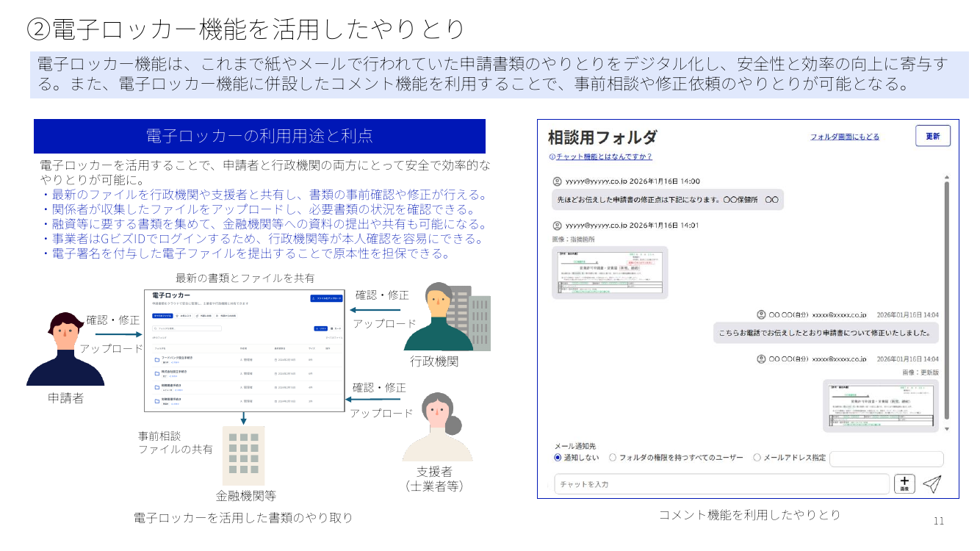Image resolution: width=980 pixels, height=551 pixels.
Task: Click the 画像：指摘箇所 caption
Action: click(x=574, y=239)
